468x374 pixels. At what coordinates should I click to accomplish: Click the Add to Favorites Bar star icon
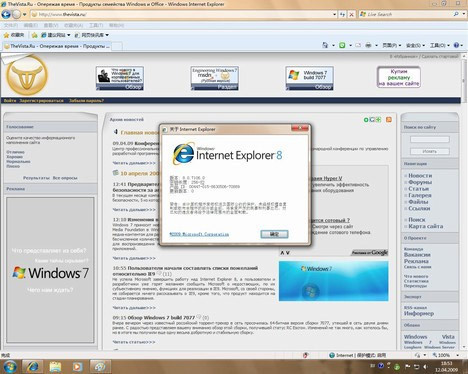[34, 35]
